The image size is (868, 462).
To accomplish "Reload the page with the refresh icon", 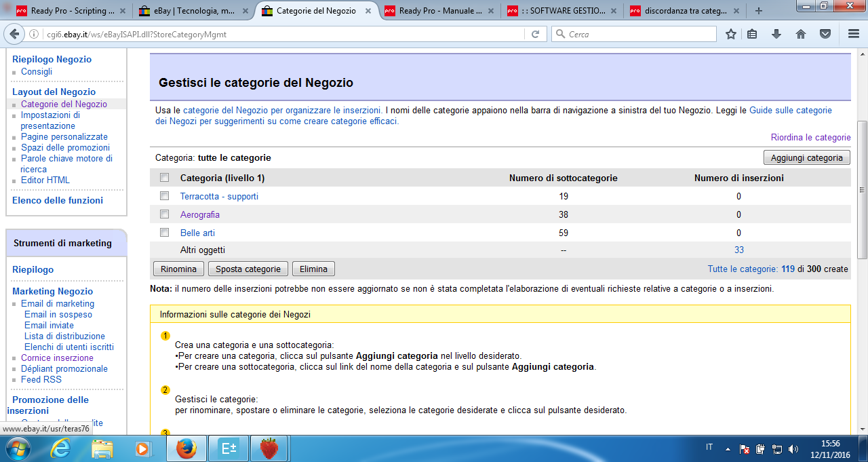I will [535, 34].
